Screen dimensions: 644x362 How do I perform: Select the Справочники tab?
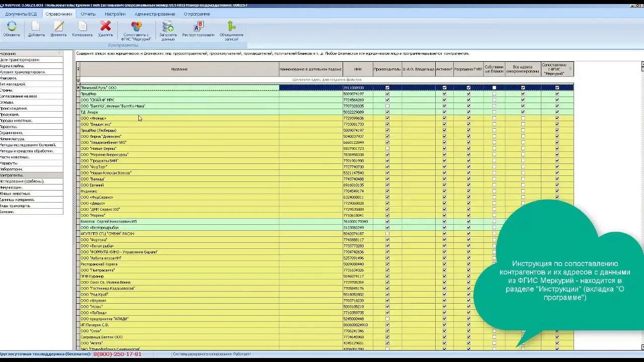(x=58, y=14)
